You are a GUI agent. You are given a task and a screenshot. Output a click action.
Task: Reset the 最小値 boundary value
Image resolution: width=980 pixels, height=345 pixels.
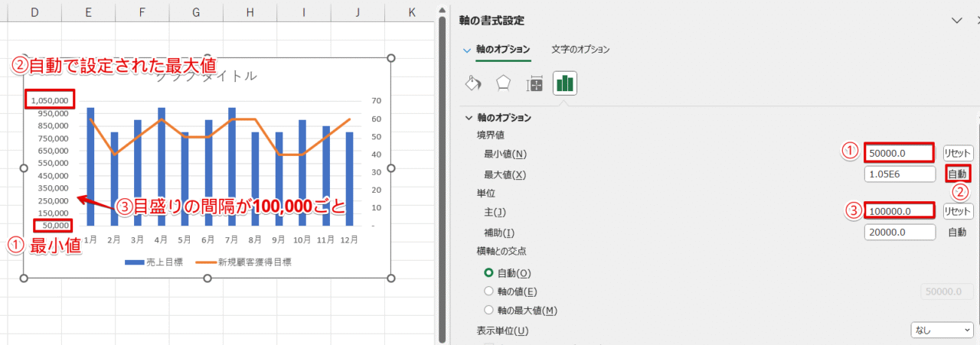click(x=958, y=153)
